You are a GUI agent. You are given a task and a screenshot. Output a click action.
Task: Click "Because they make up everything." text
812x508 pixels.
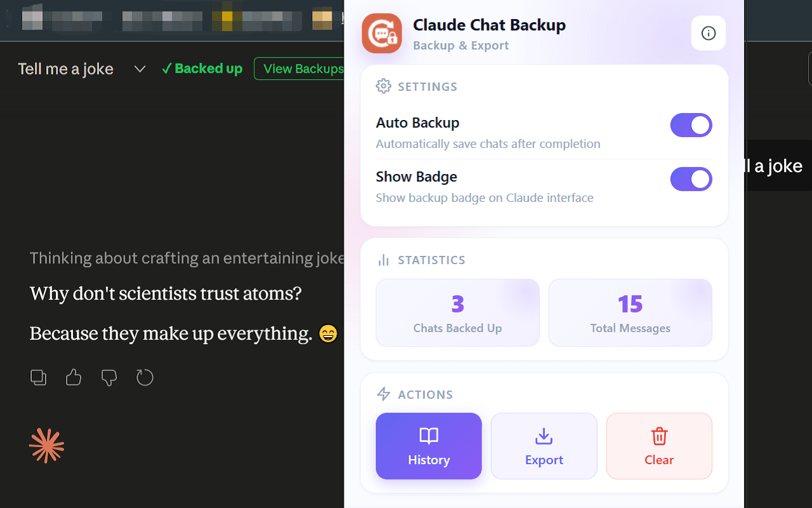point(171,333)
